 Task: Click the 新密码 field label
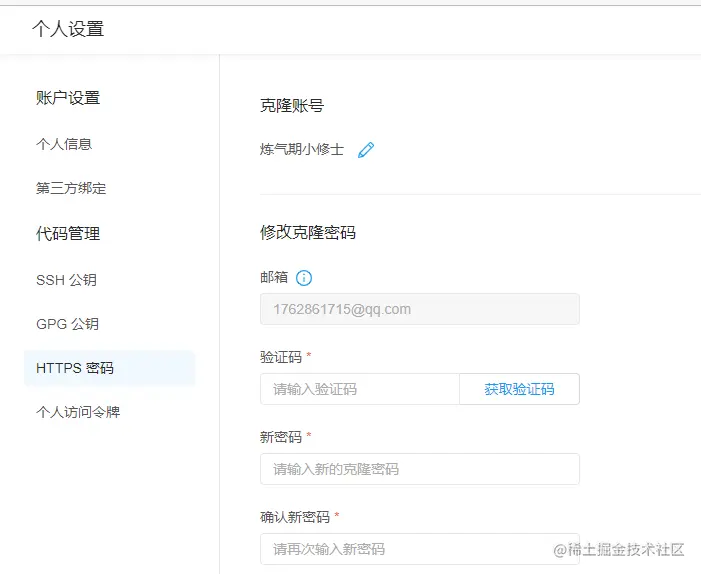(x=281, y=437)
